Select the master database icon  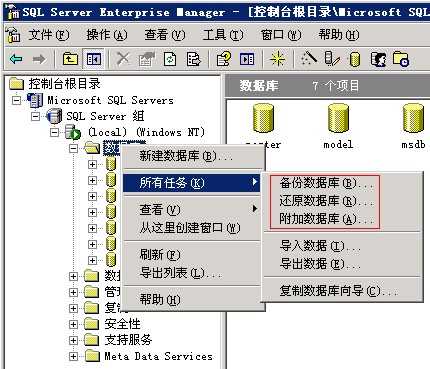[x=263, y=118]
